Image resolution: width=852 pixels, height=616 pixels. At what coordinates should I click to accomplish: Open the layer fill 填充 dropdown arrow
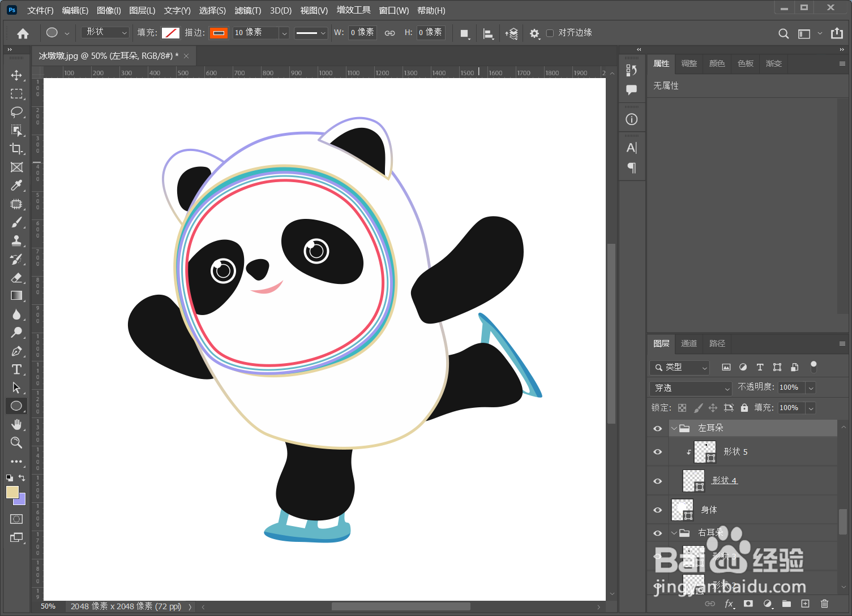[x=811, y=408]
